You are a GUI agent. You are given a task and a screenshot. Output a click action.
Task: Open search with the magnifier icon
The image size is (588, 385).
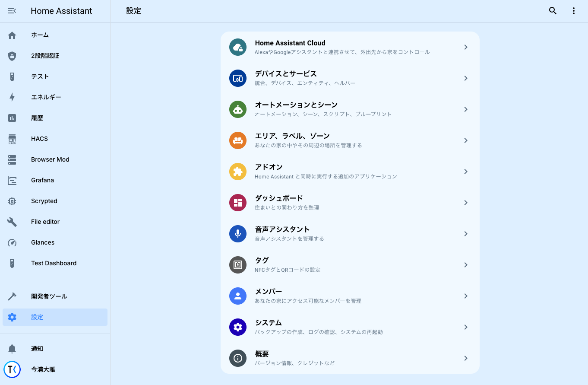pyautogui.click(x=553, y=11)
